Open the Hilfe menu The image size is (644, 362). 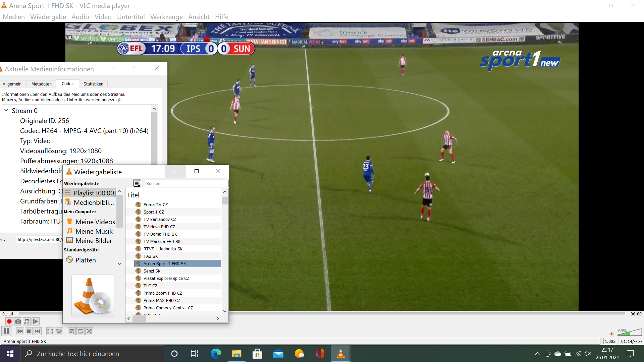pos(221,17)
